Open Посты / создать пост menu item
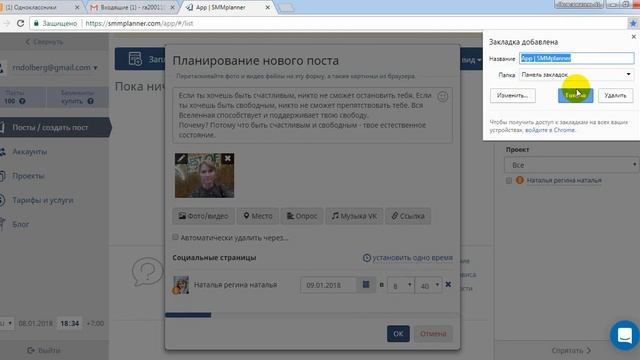This screenshot has width=640, height=360. [55, 127]
